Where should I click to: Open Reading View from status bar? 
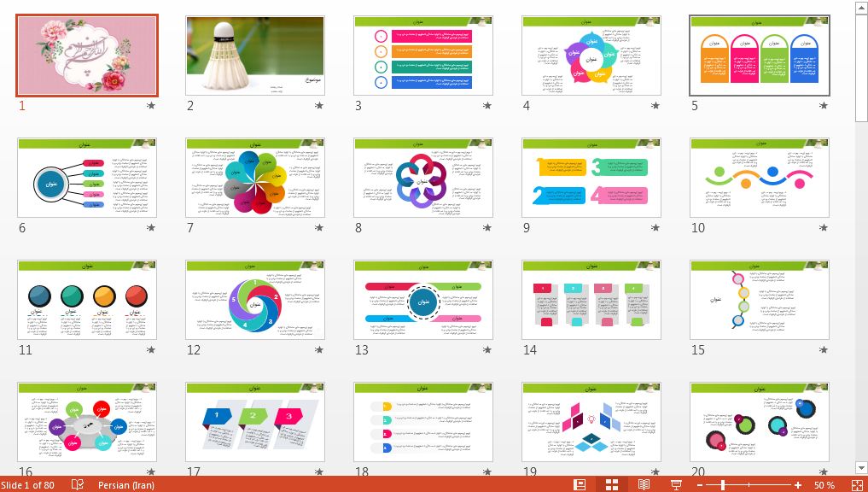pos(644,484)
